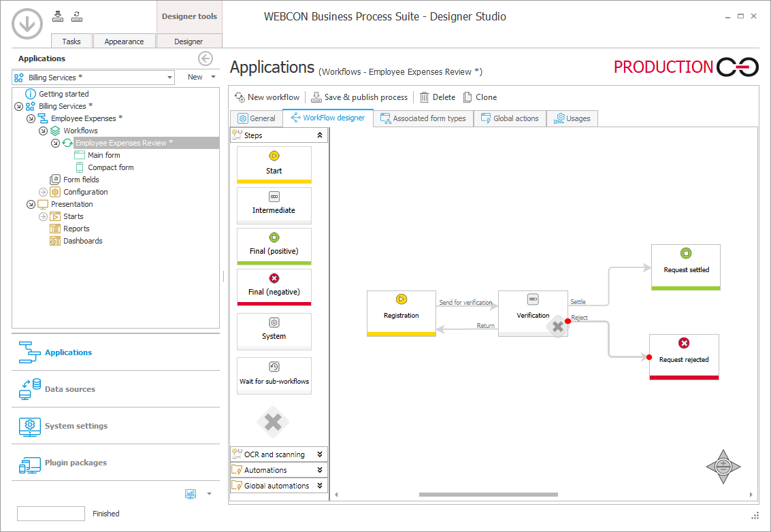The width and height of the screenshot is (771, 532).
Task: Switch to the Tasks ribbon tab
Action: point(71,41)
